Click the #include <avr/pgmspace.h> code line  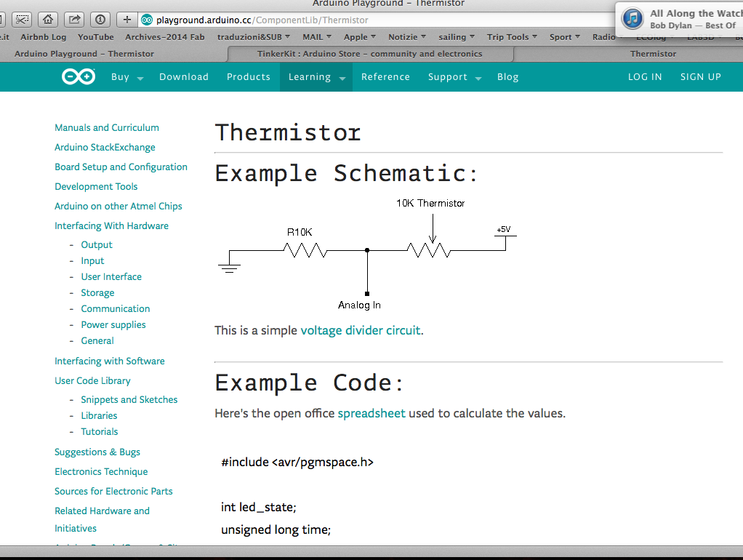(297, 462)
